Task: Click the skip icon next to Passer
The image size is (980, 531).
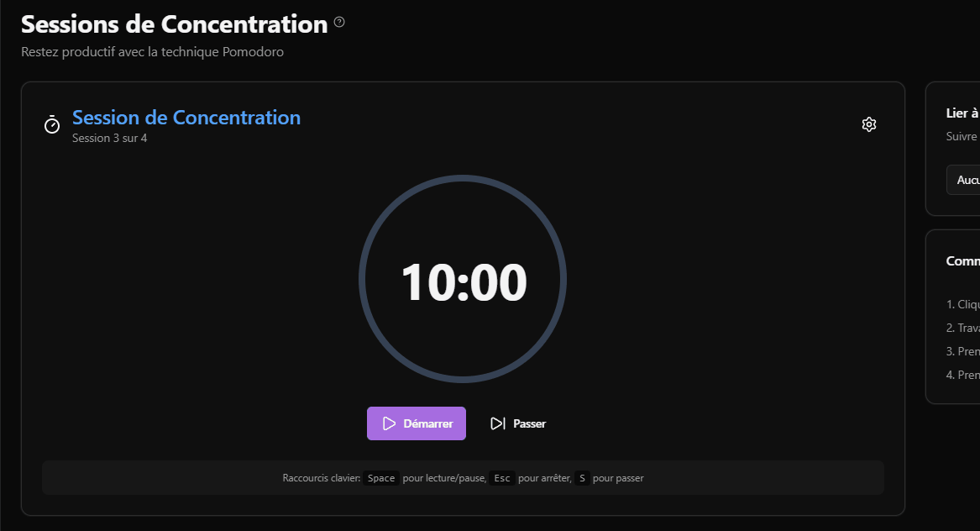Action: 497,423
